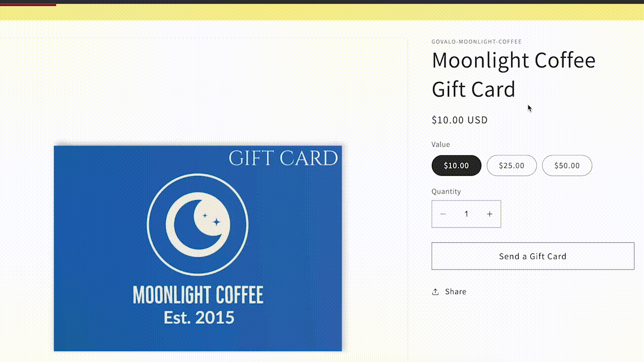Increase quantity with the plus icon
Image resolution: width=644 pixels, height=362 pixels.
point(490,214)
